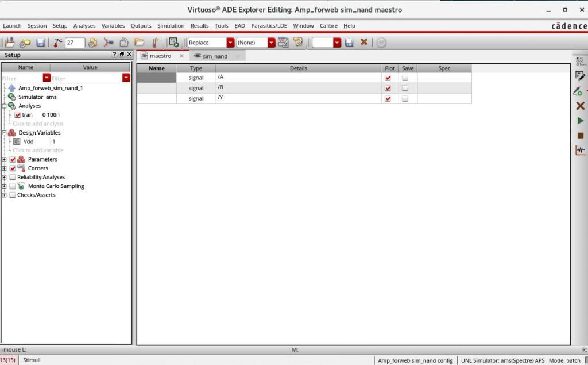Viewport: 588px width, 365px height.
Task: Click the orange X delete icon in toolbar
Action: tap(363, 42)
